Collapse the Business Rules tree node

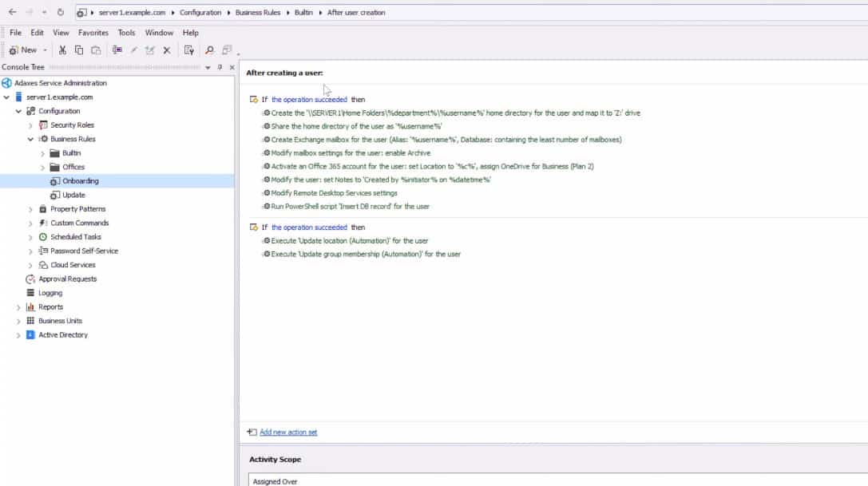30,140
